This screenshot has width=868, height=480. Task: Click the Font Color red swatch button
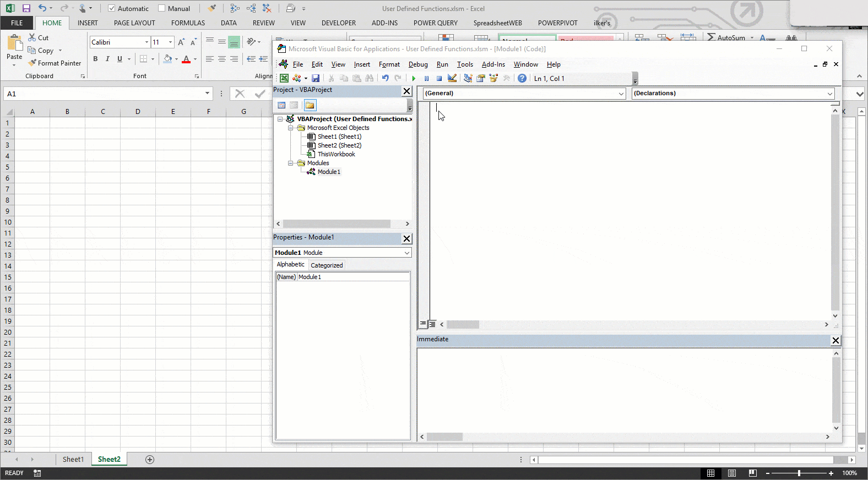click(x=186, y=59)
